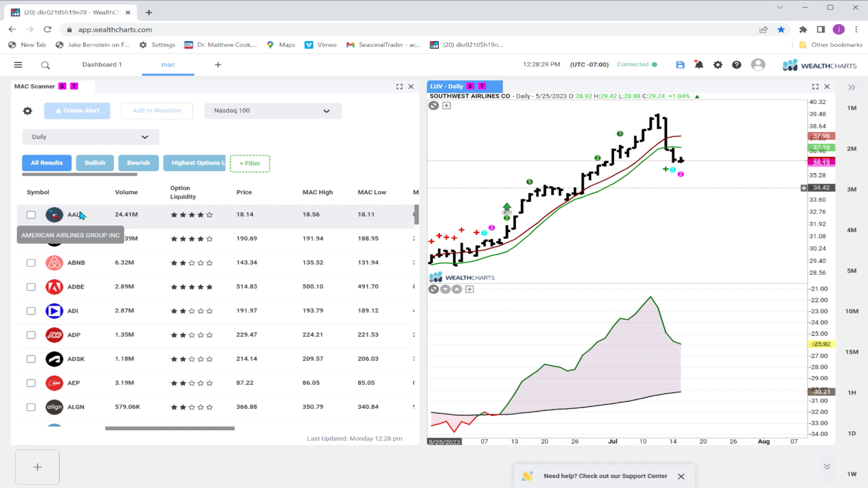The width and height of the screenshot is (868, 488).
Task: Open browser tab search chevron
Action: tap(779, 7)
